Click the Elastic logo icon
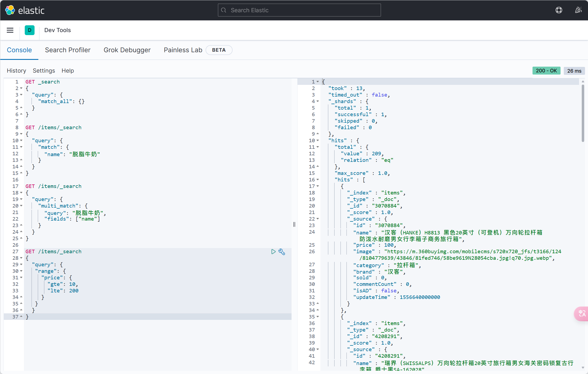 click(x=10, y=10)
